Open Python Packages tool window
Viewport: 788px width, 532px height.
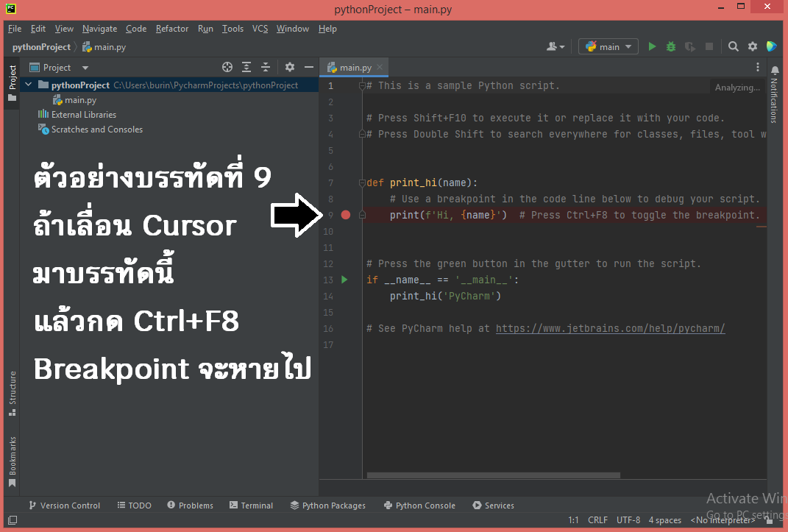click(327, 506)
